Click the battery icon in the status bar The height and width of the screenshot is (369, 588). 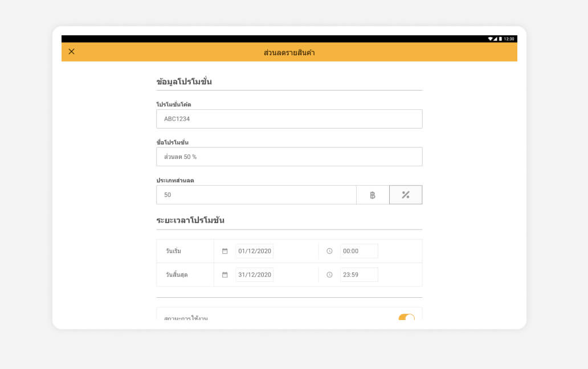(x=500, y=39)
